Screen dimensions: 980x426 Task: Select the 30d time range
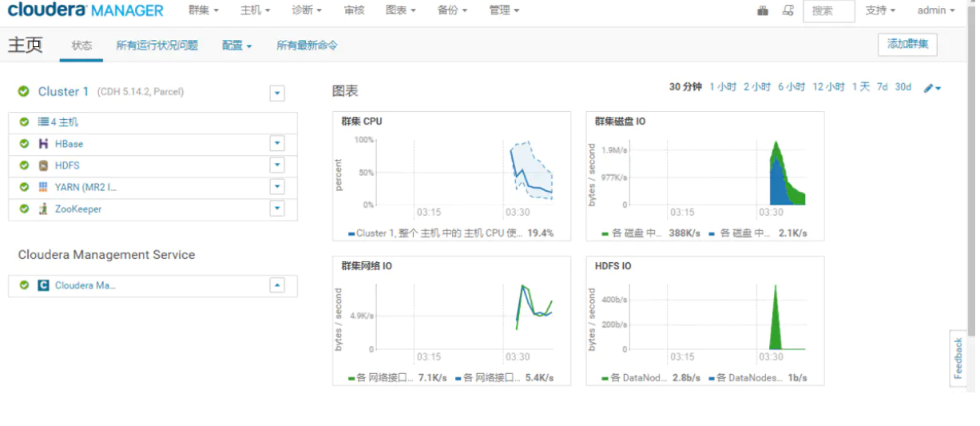click(x=903, y=87)
